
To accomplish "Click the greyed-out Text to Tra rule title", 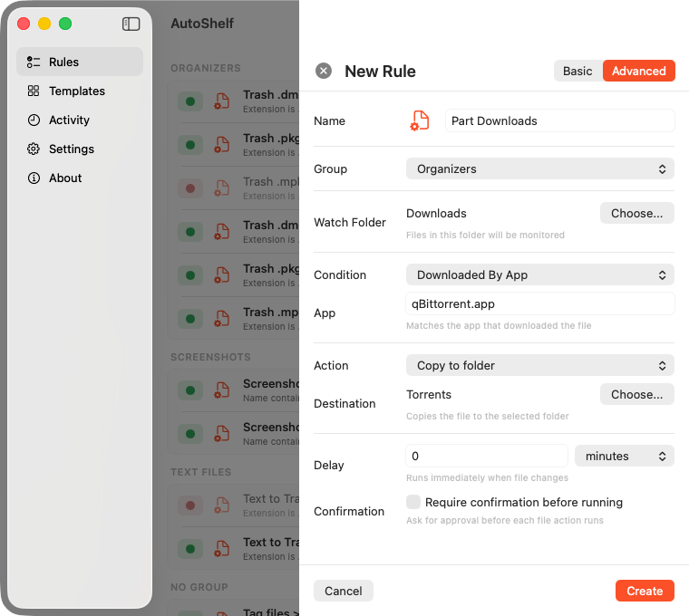I will point(271,499).
